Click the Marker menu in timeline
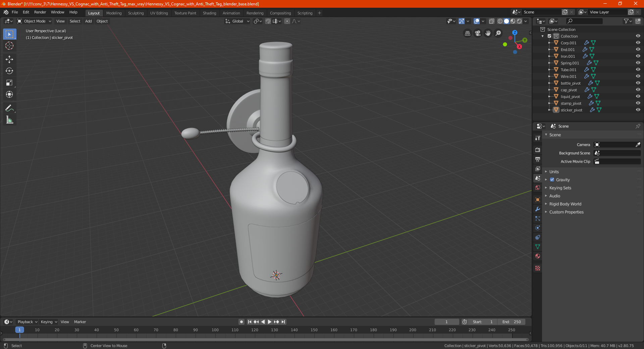This screenshot has height=349, width=644. [80, 322]
